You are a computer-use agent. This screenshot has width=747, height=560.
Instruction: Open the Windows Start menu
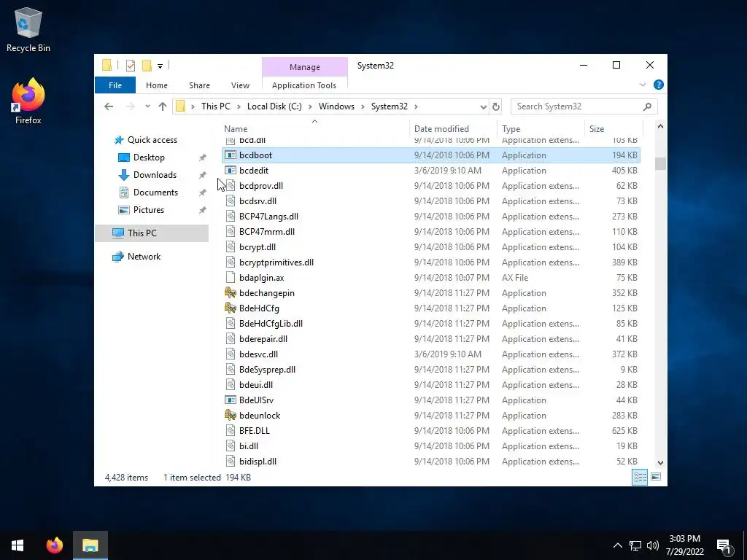[x=18, y=545]
